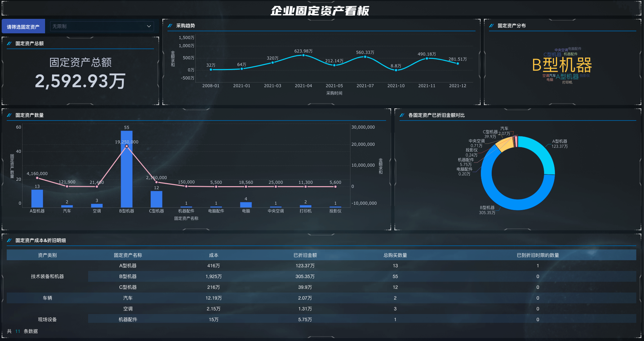Click the B型机器 bar showing 55
Viewport: 644px width, 341px height.
[126, 169]
